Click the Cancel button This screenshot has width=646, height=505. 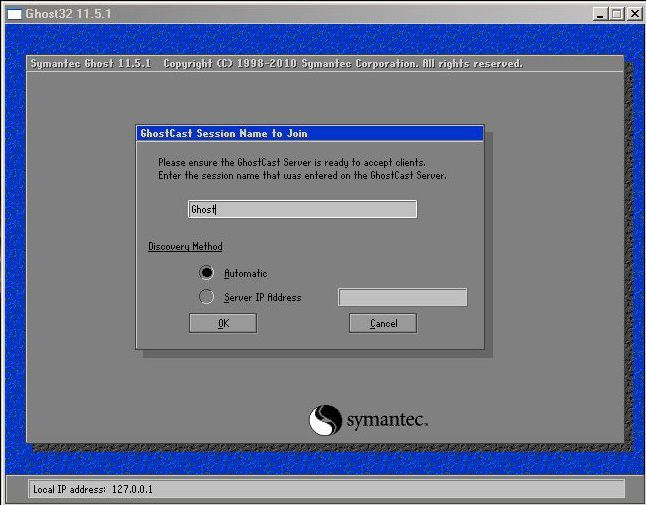pos(383,323)
